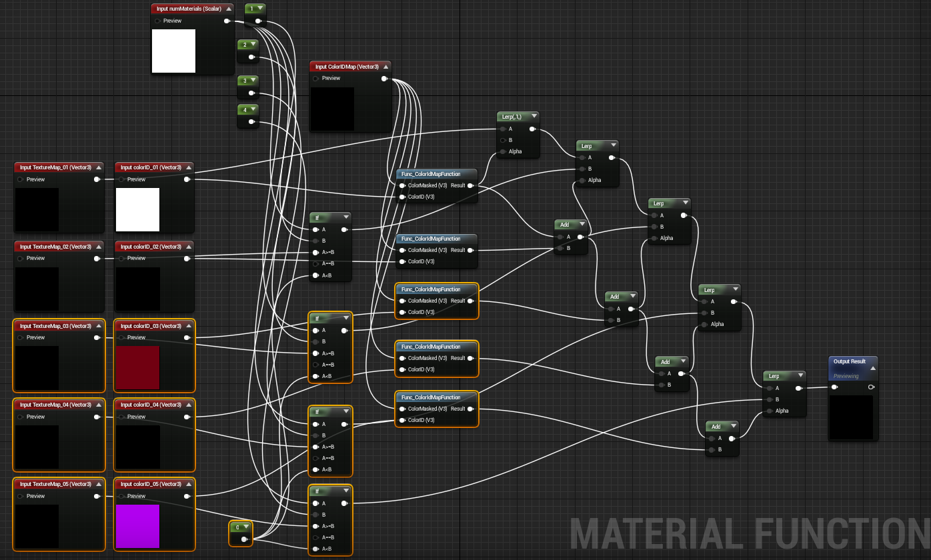The width and height of the screenshot is (931, 560).
Task: Toggle Preview on the ColorIDMap input node
Action: (x=315, y=79)
